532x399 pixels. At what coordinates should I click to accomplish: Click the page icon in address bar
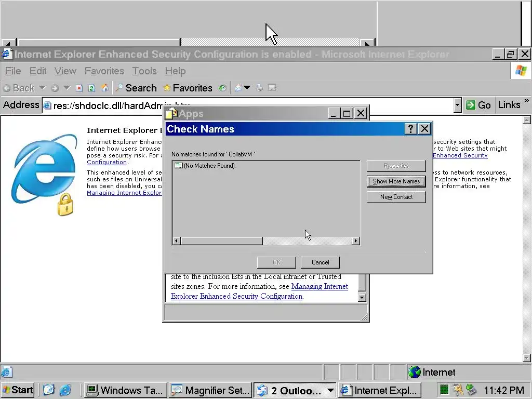(x=47, y=105)
